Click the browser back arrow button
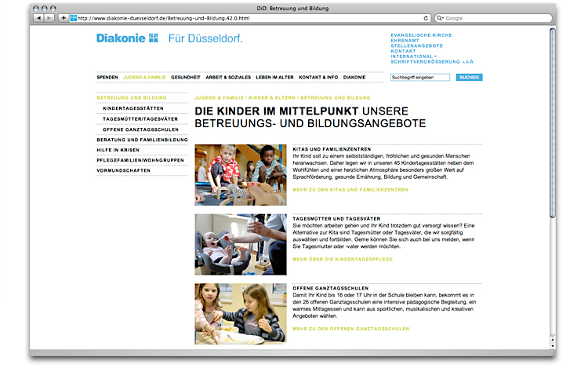588x368 pixels. pos(38,18)
